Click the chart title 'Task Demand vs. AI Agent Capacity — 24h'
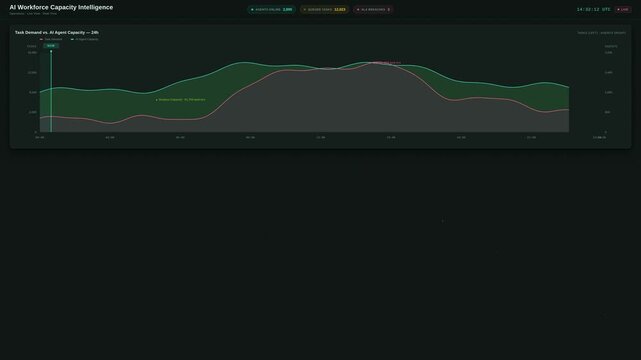The width and height of the screenshot is (641, 360). click(x=57, y=32)
